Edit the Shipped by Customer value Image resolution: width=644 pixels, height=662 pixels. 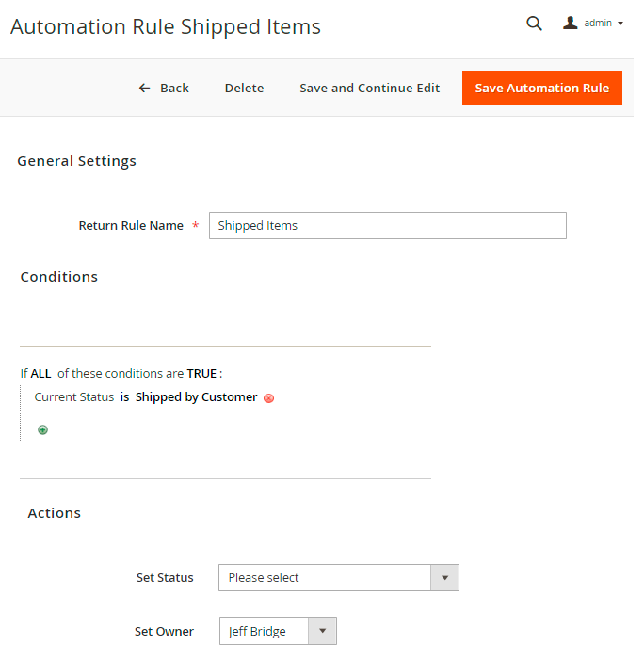pyautogui.click(x=196, y=397)
